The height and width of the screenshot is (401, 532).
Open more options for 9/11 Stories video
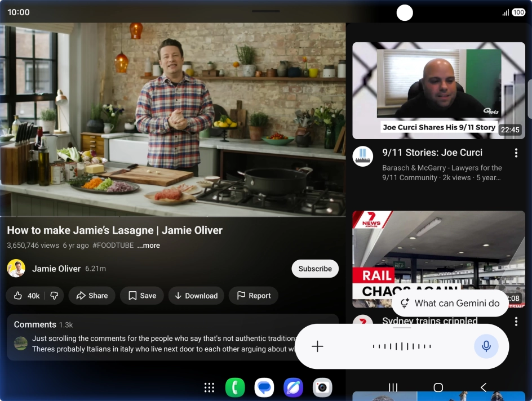point(516,153)
